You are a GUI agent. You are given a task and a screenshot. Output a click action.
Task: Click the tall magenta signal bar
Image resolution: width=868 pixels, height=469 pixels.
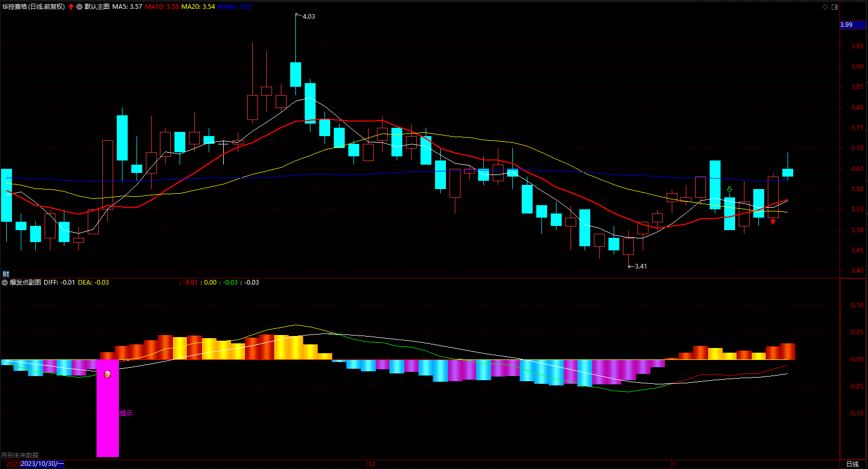[x=107, y=408]
